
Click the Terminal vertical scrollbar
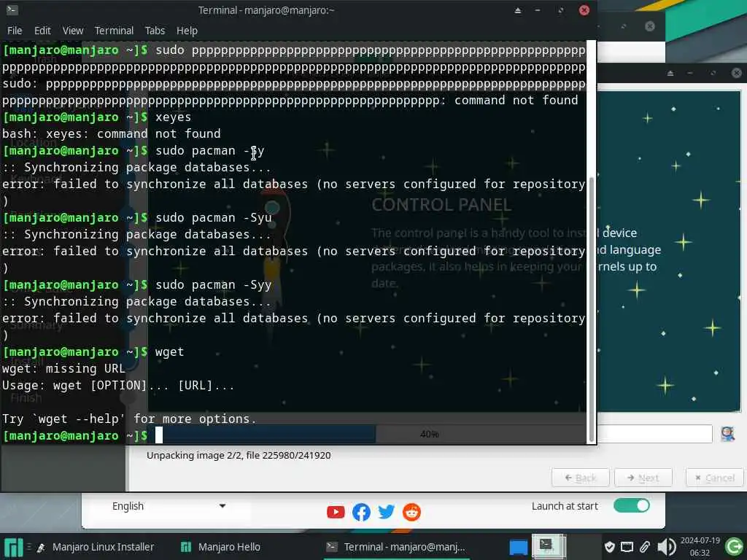(x=592, y=308)
